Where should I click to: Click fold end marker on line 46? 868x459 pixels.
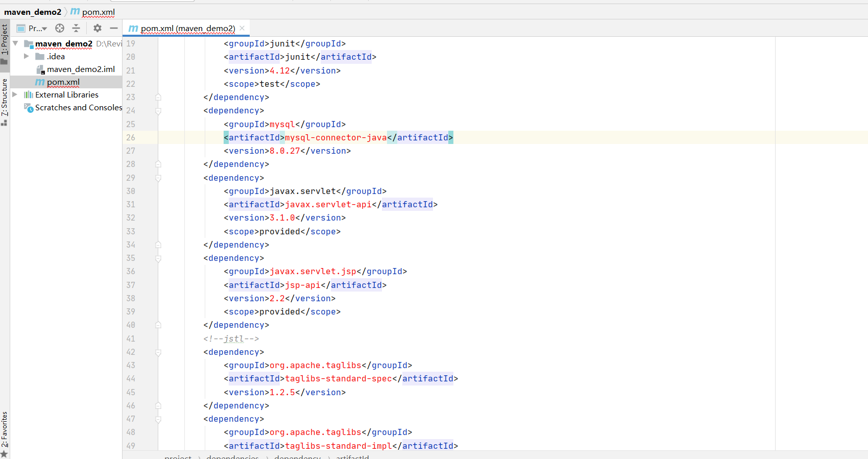click(x=158, y=405)
